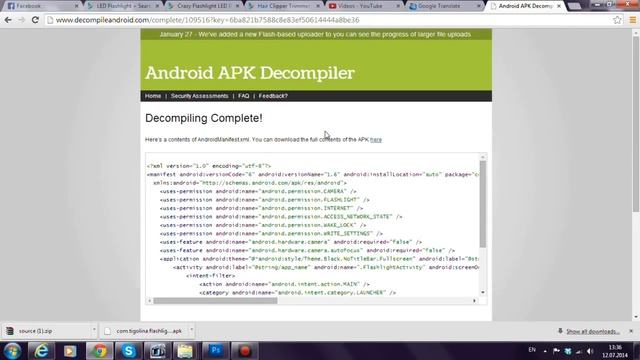Bookmark this page with the star icon
The image size is (640, 360).
(x=617, y=20)
